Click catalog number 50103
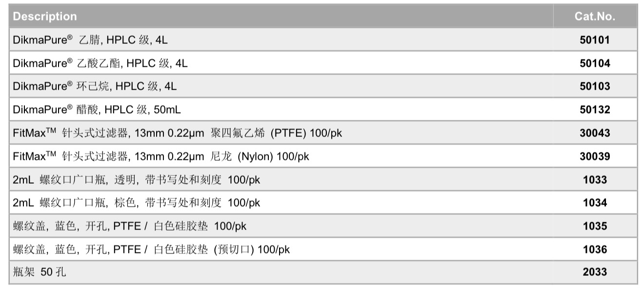644x289 pixels. [595, 87]
